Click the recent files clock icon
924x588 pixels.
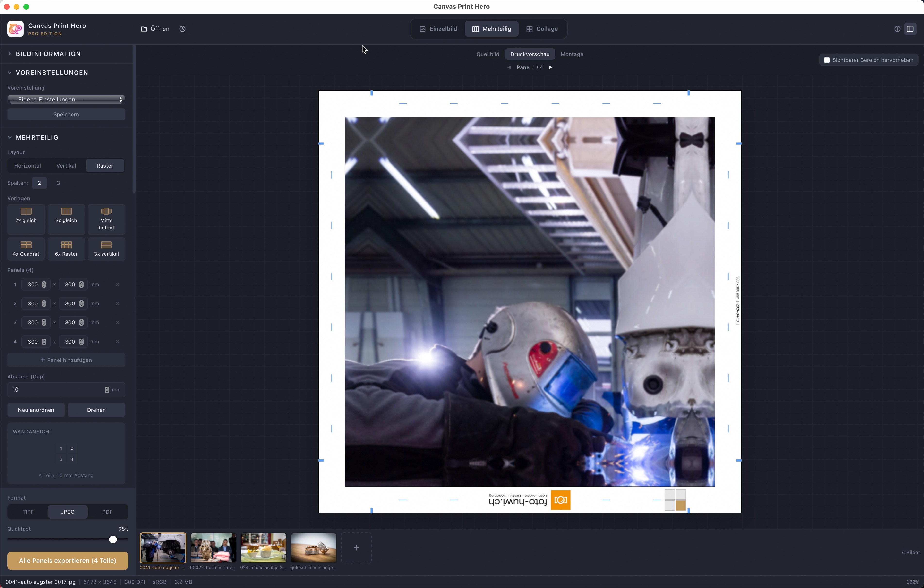pyautogui.click(x=182, y=29)
